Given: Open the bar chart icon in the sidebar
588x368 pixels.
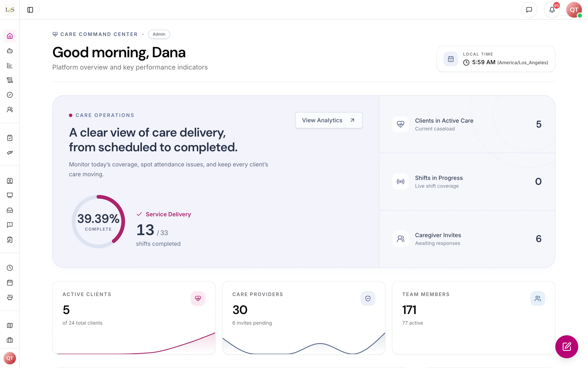Looking at the screenshot, I should click(x=10, y=65).
